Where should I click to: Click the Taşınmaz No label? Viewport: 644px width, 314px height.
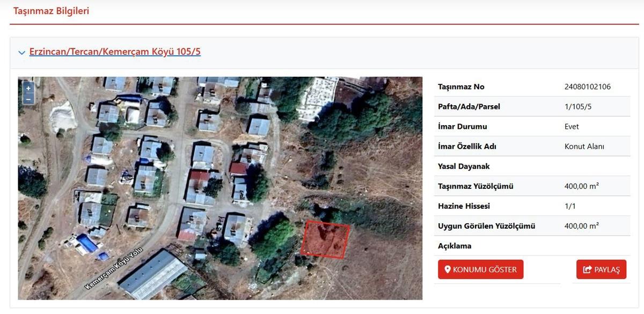pos(461,86)
